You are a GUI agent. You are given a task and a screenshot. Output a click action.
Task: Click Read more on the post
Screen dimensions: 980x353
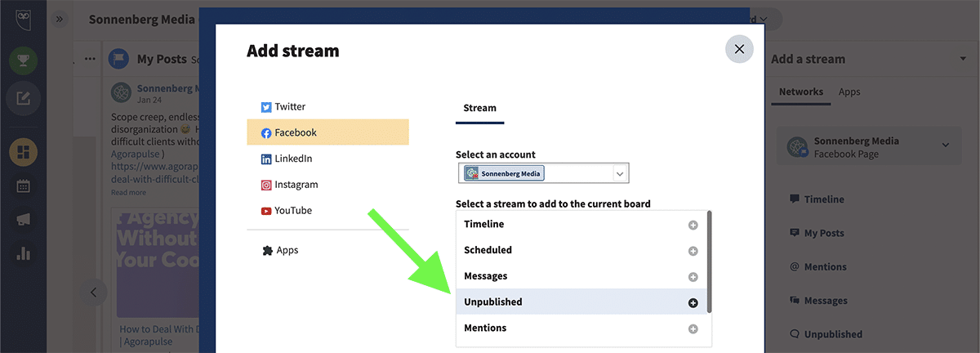tap(128, 193)
